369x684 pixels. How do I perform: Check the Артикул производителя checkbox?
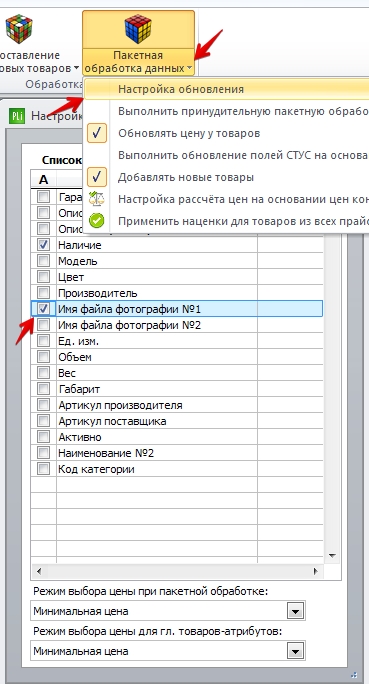pos(43,405)
